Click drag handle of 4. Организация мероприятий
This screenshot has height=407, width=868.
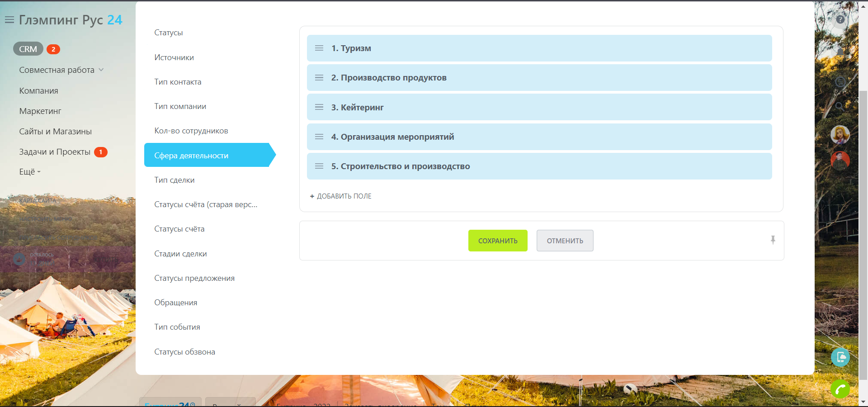pyautogui.click(x=319, y=137)
